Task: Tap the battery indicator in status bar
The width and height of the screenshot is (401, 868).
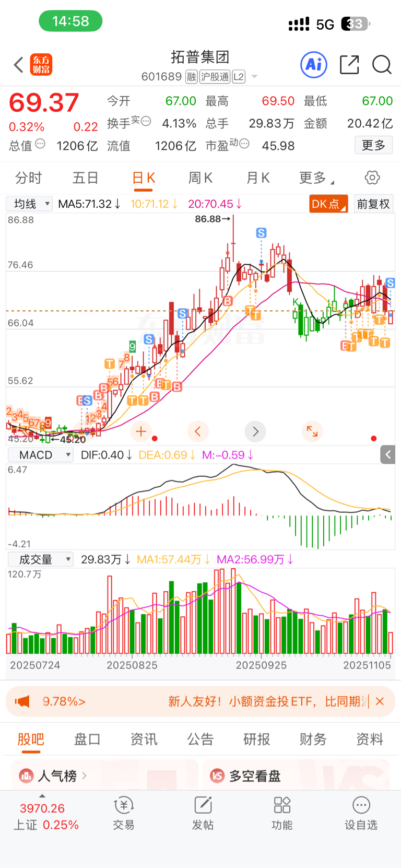Action: pyautogui.click(x=356, y=24)
